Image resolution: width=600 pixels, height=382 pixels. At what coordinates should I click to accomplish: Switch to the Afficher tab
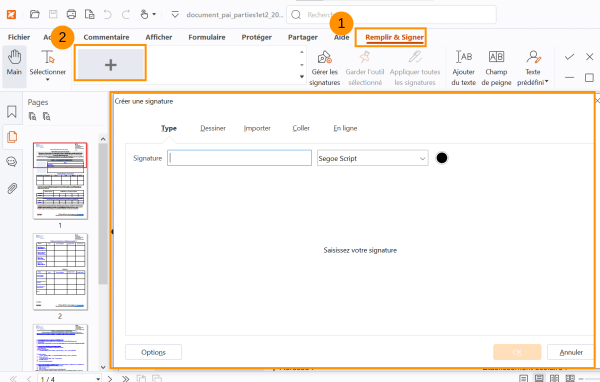[x=159, y=37]
